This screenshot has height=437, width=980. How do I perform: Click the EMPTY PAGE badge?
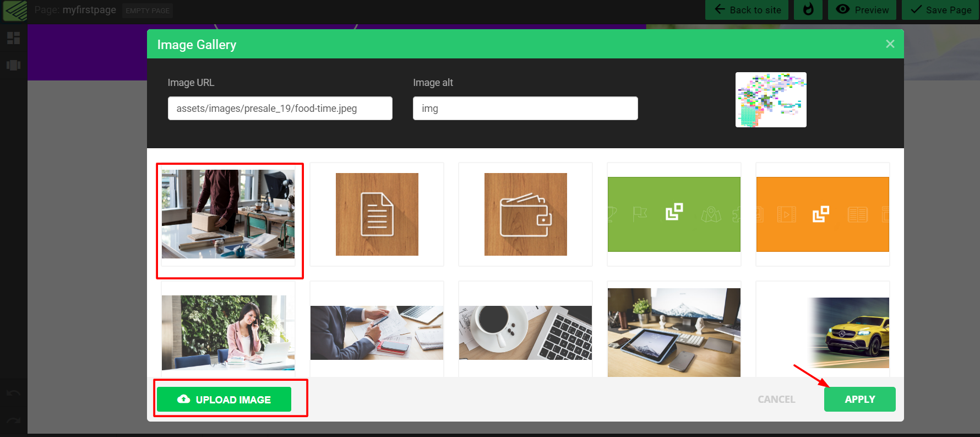[148, 10]
